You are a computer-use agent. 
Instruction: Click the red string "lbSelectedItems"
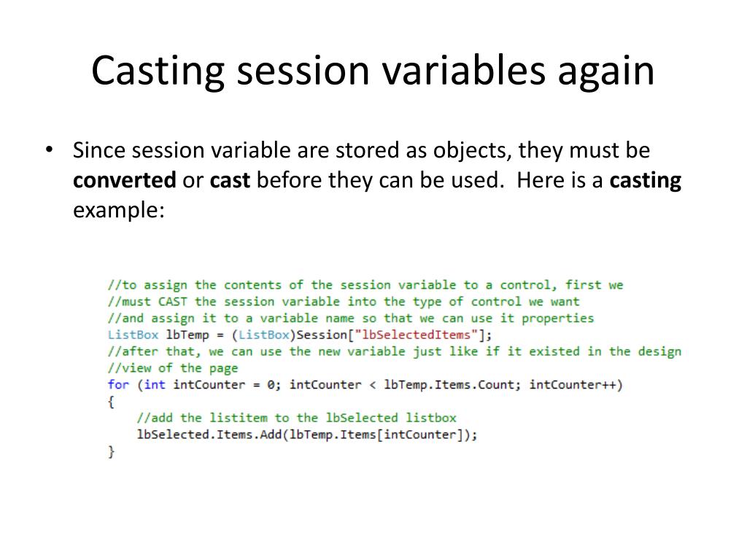pos(417,335)
